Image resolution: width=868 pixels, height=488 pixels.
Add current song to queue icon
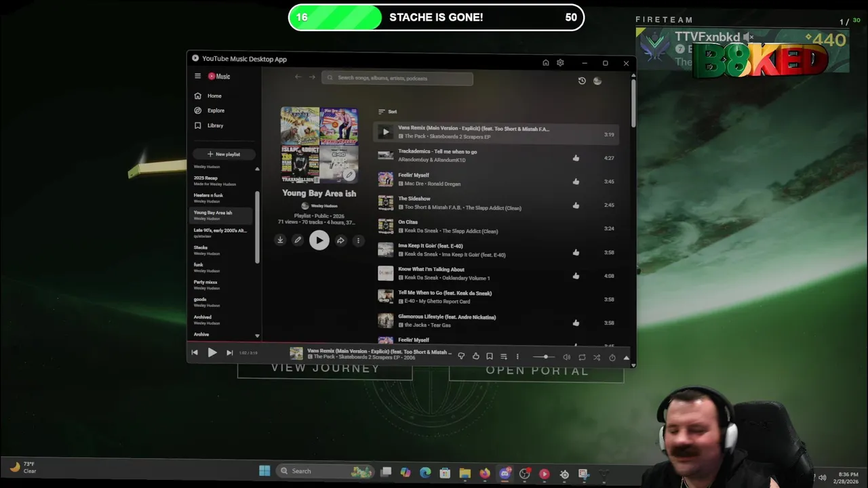click(503, 357)
